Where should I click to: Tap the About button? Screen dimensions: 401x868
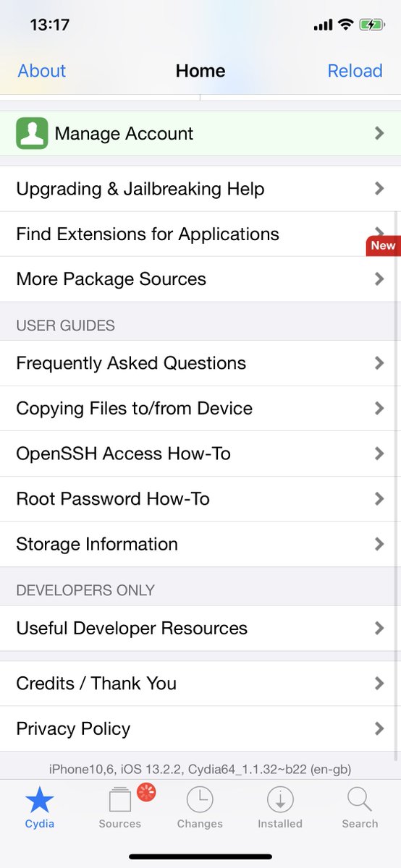coord(42,71)
